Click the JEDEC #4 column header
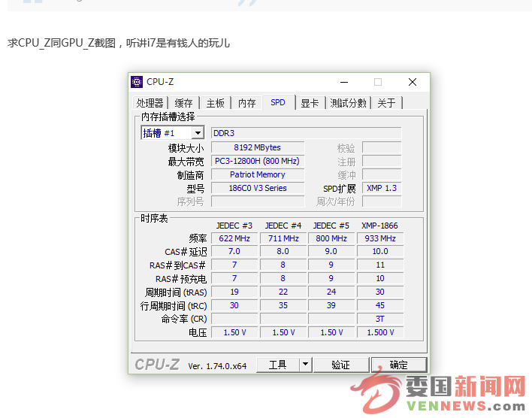 (x=283, y=226)
